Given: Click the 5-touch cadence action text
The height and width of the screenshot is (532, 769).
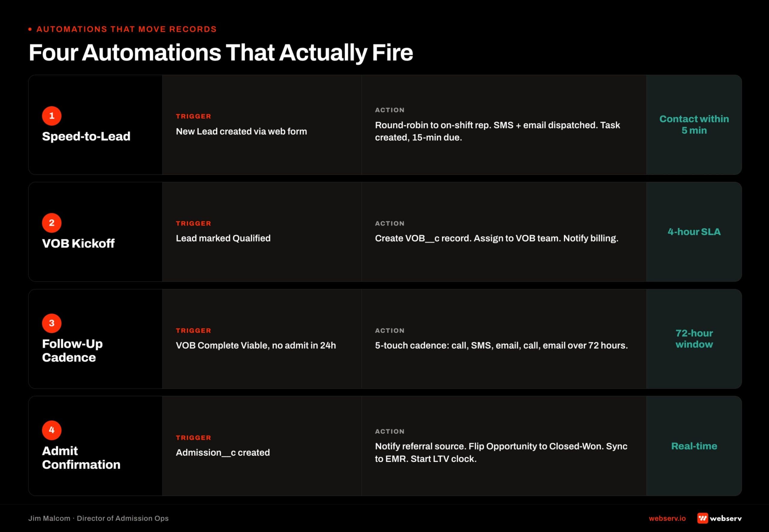Looking at the screenshot, I should (501, 345).
